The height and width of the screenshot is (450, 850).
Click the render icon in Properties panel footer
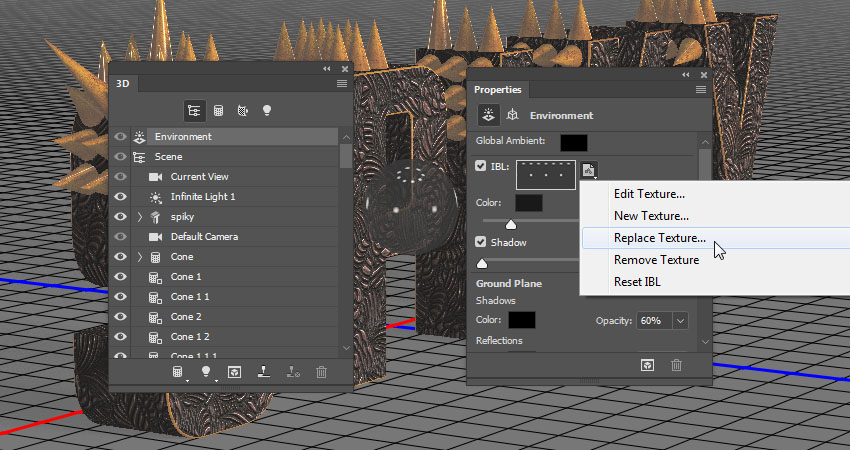[647, 365]
